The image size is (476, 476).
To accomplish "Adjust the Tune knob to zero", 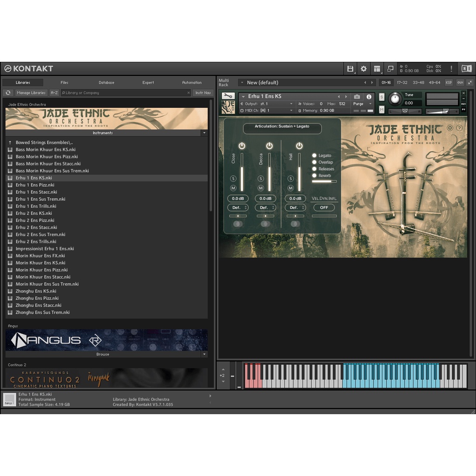I will tap(396, 99).
